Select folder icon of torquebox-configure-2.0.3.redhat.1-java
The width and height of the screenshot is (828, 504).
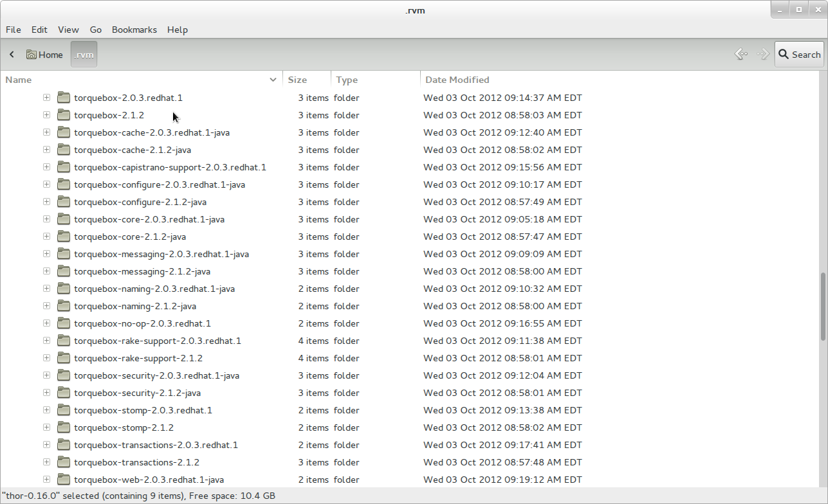63,184
